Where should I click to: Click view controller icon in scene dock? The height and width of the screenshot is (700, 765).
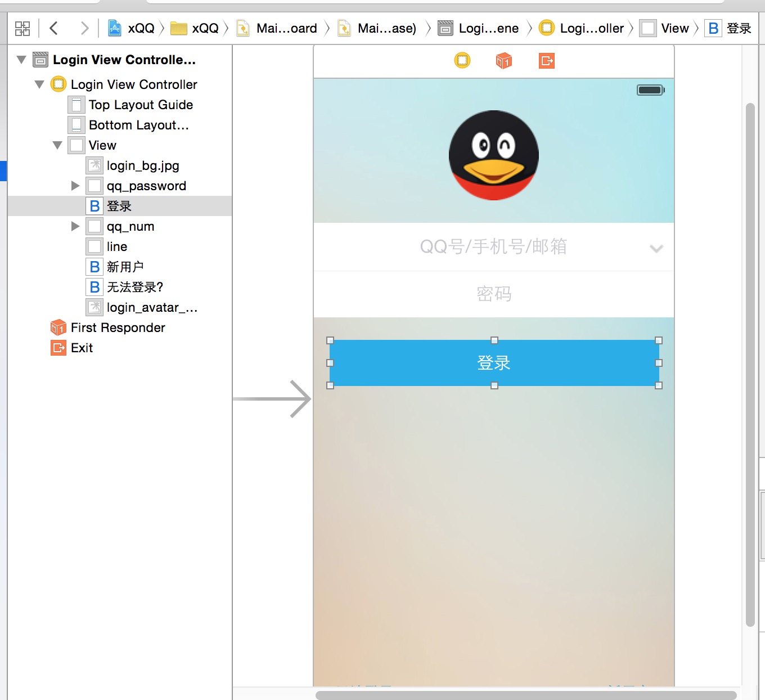point(462,60)
